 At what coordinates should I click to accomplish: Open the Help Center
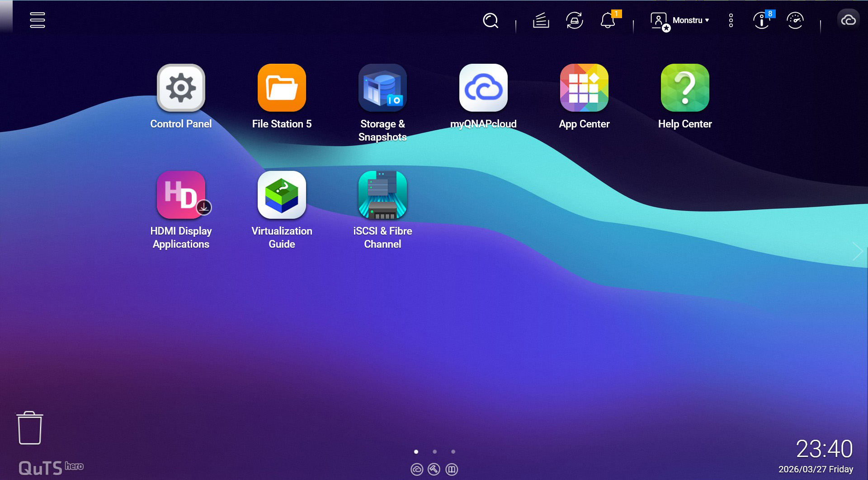point(685,88)
